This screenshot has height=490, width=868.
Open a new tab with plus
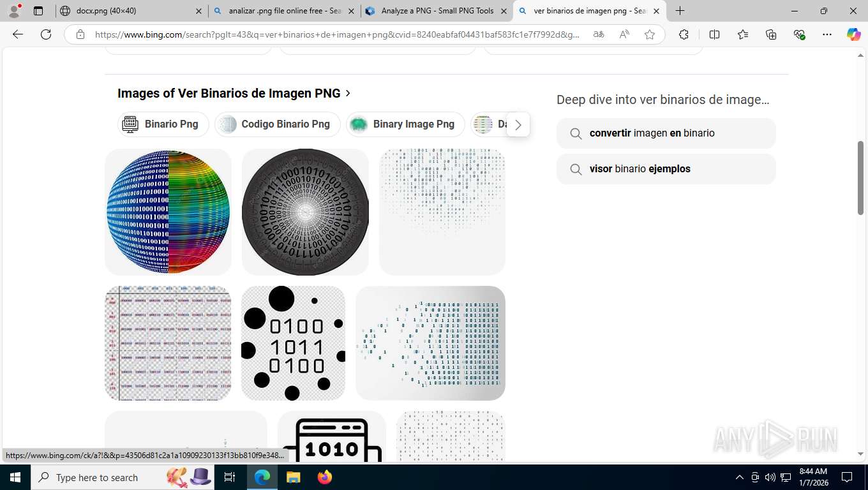pos(680,11)
